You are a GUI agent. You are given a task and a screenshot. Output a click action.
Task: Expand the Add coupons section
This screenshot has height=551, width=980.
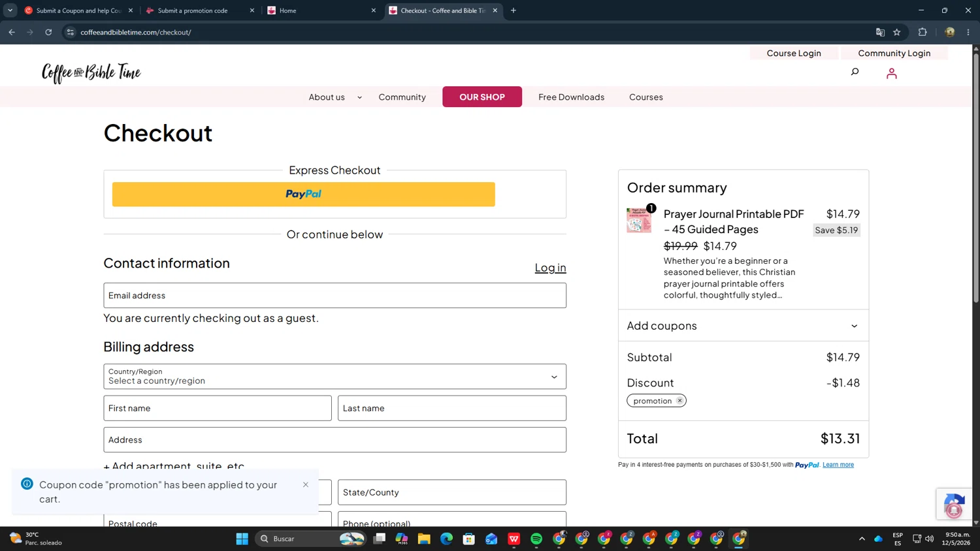click(x=743, y=326)
